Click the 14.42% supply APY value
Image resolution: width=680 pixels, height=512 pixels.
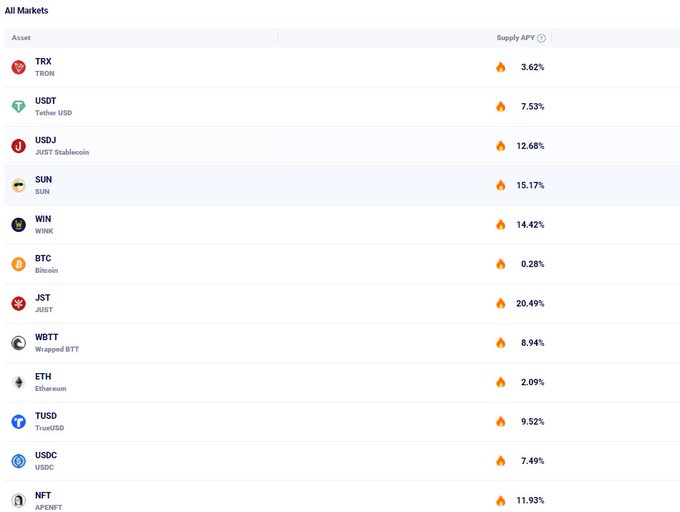(x=530, y=225)
